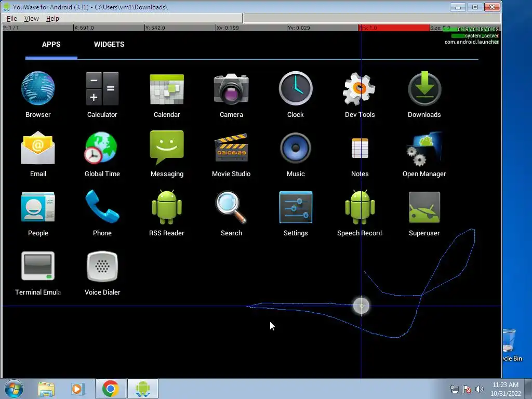Launch the Search app
532x399 pixels.
(x=231, y=214)
